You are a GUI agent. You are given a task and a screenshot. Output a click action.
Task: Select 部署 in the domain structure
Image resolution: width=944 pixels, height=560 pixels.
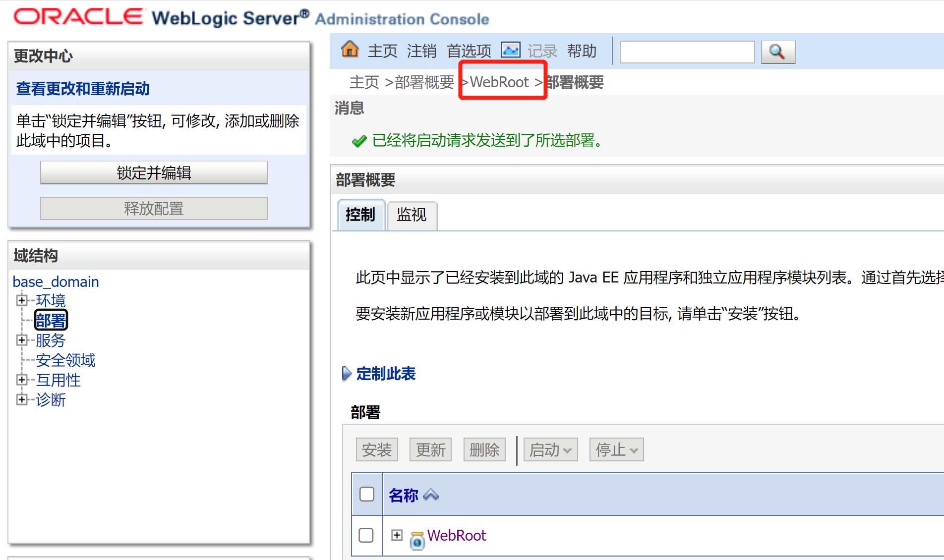[x=51, y=320]
